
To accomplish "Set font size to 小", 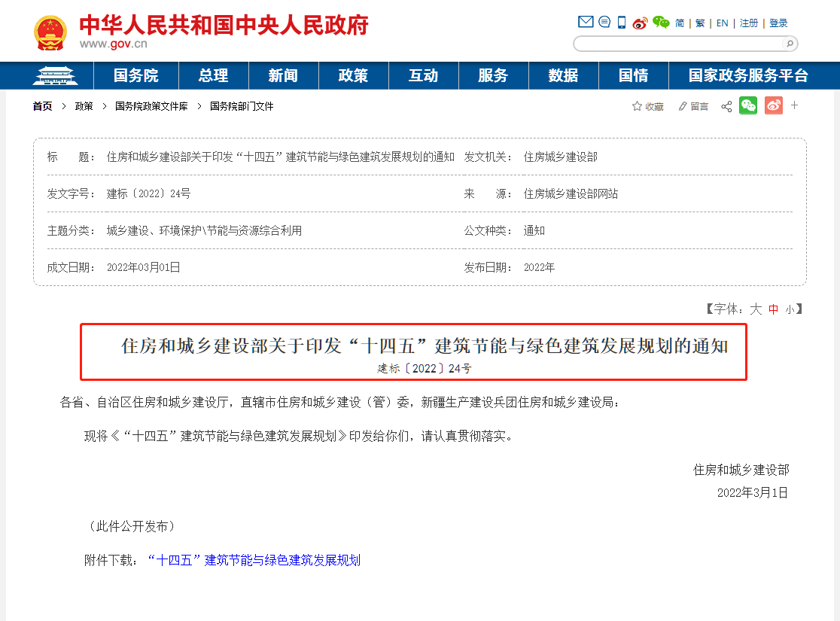I will (790, 309).
